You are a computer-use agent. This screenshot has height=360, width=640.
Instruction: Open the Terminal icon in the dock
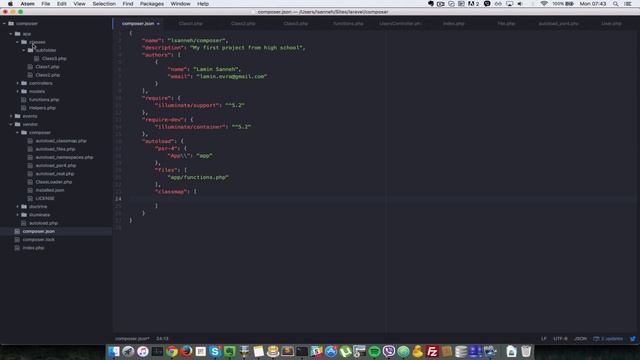(302, 351)
